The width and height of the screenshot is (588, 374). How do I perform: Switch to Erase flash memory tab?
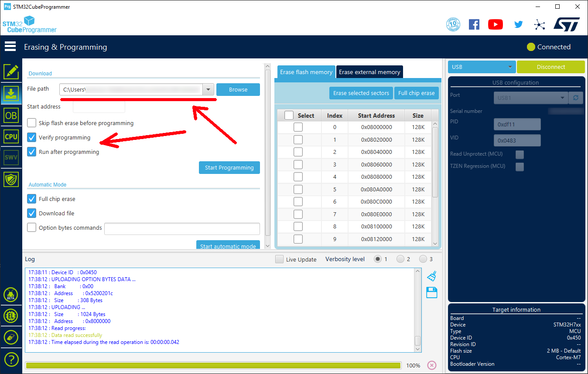pos(306,72)
